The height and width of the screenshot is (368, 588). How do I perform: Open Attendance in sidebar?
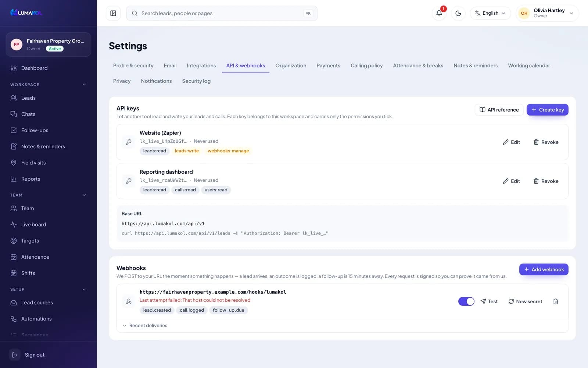pos(49,257)
